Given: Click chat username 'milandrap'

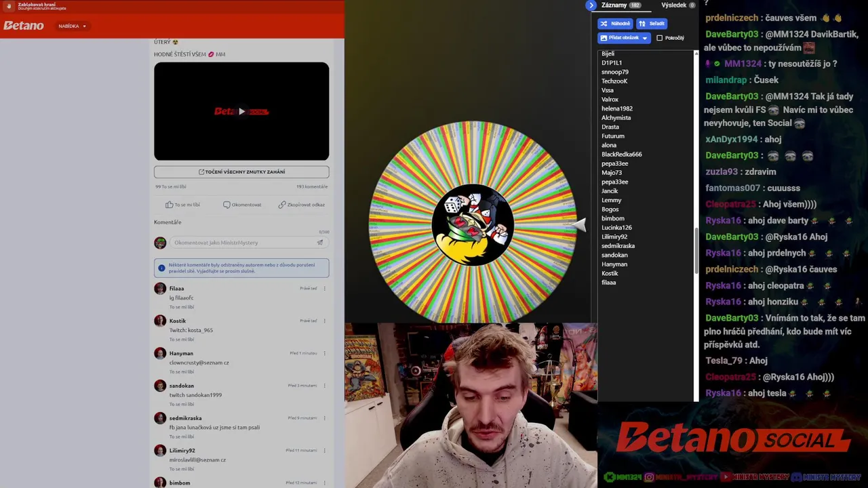Looking at the screenshot, I should [x=726, y=80].
